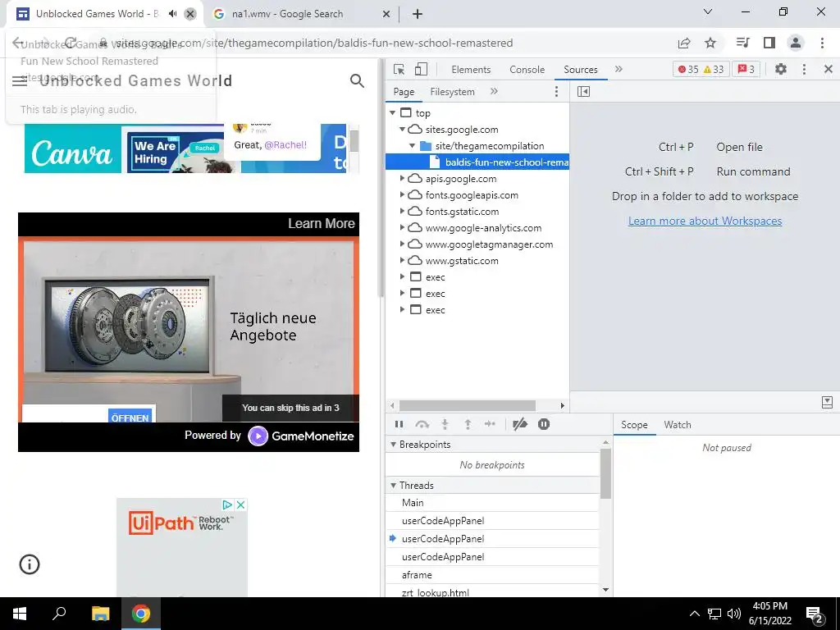Switch to the Watch tab
This screenshot has height=630, width=840.
[x=678, y=425]
